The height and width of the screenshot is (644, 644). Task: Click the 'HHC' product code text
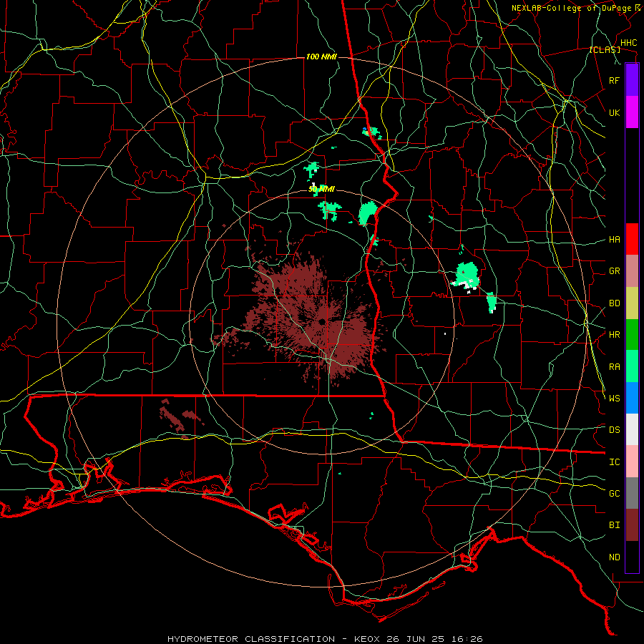coord(628,43)
